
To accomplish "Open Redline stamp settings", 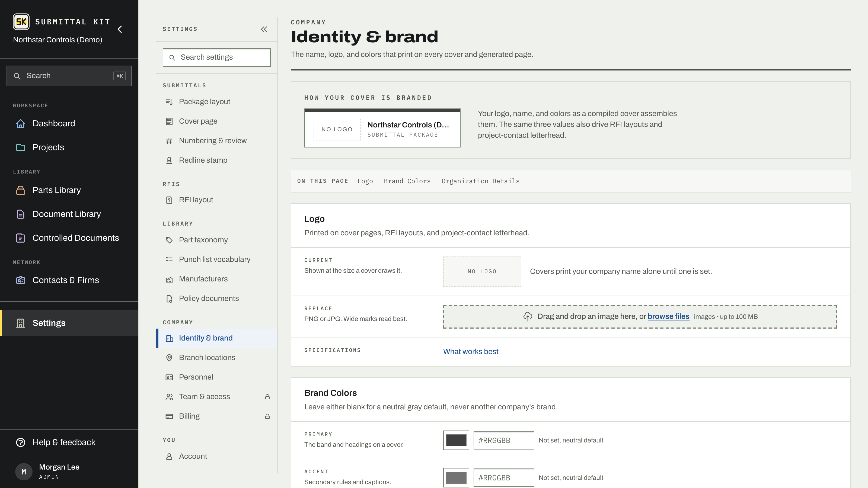I will (x=217, y=160).
